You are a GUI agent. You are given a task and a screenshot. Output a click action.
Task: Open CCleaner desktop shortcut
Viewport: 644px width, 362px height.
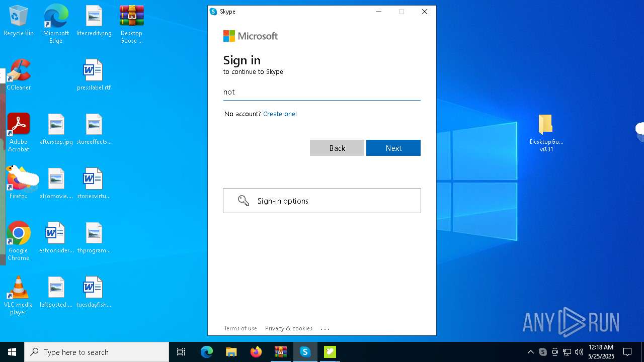coord(19,75)
